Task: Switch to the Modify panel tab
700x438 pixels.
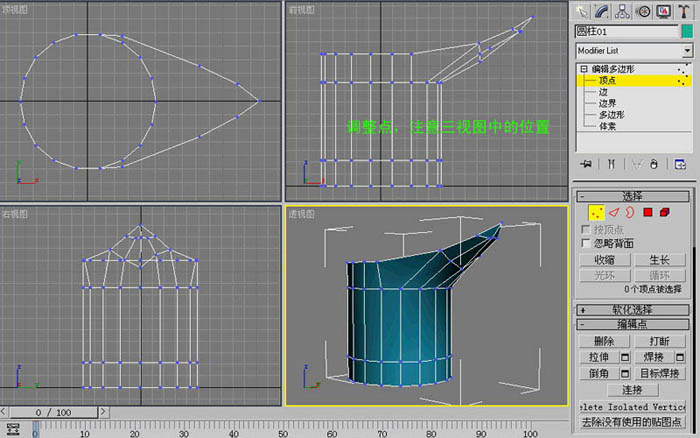Action: pos(601,11)
